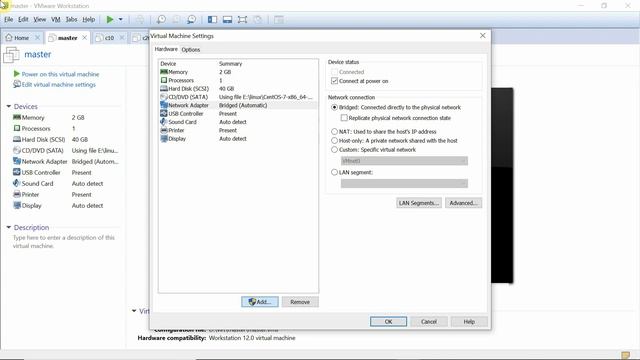The image size is (640, 360).
Task: Cancel the Virtual Machine Settings dialog
Action: point(429,322)
